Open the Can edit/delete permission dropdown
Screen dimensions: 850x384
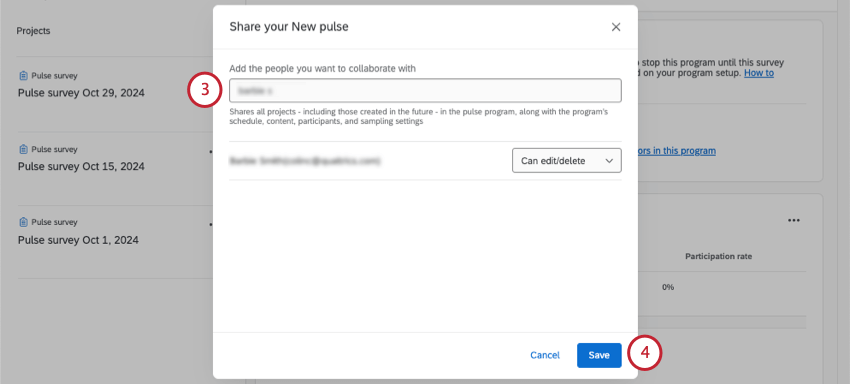[566, 161]
